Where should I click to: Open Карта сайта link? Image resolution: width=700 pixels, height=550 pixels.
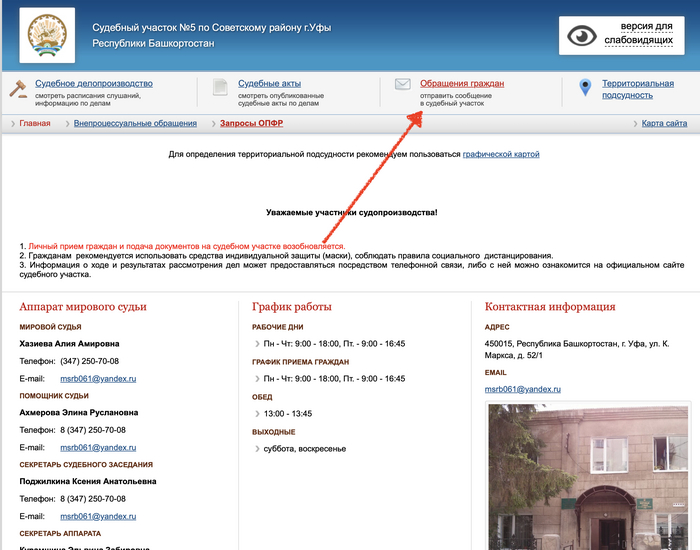(x=664, y=123)
